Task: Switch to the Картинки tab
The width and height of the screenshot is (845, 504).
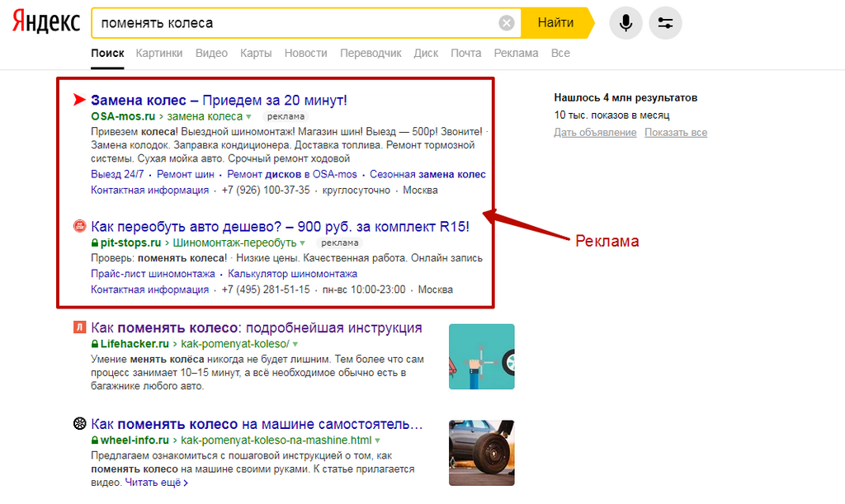Action: [x=159, y=54]
